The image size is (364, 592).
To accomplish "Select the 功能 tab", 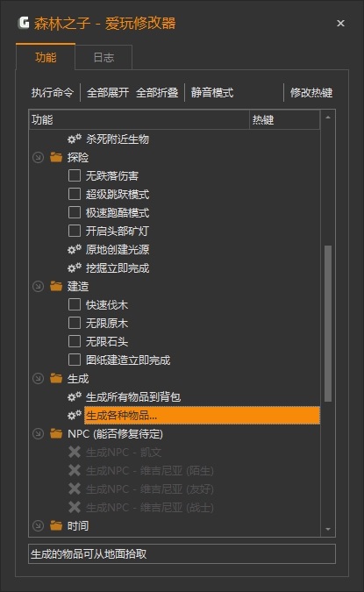I will point(46,57).
